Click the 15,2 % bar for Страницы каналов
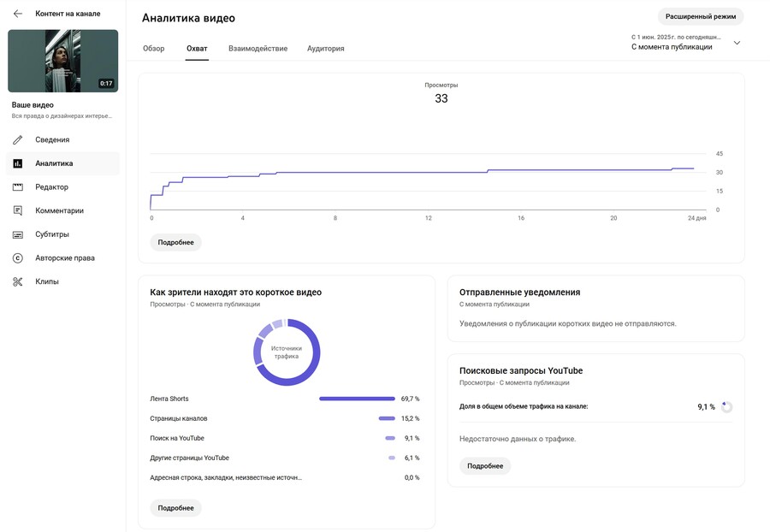The image size is (770, 532). tap(387, 418)
